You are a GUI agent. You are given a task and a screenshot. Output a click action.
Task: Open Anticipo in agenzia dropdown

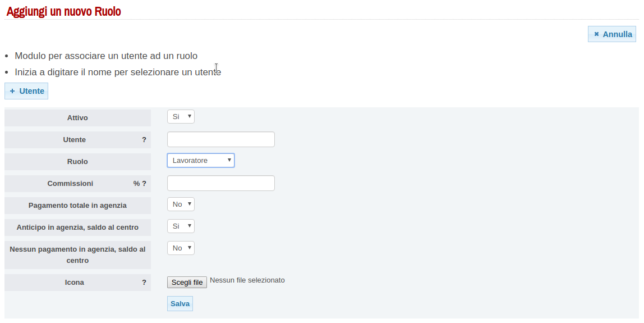click(181, 226)
